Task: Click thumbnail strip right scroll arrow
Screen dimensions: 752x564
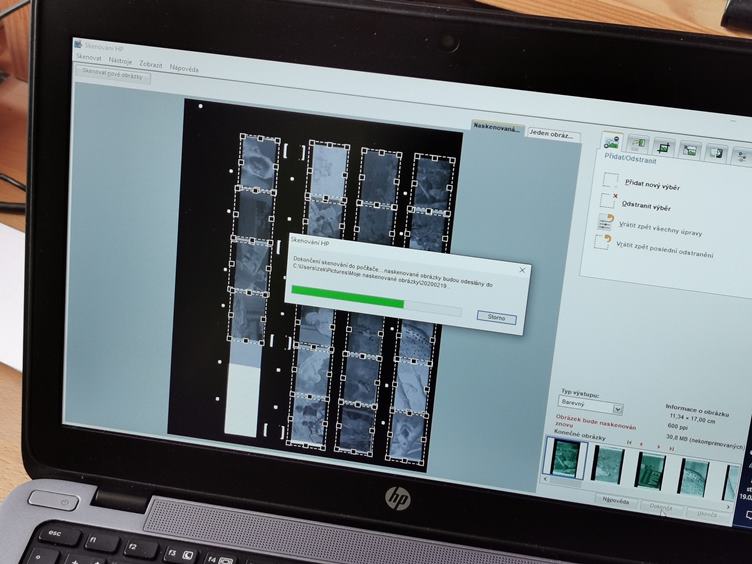Action: point(728,506)
